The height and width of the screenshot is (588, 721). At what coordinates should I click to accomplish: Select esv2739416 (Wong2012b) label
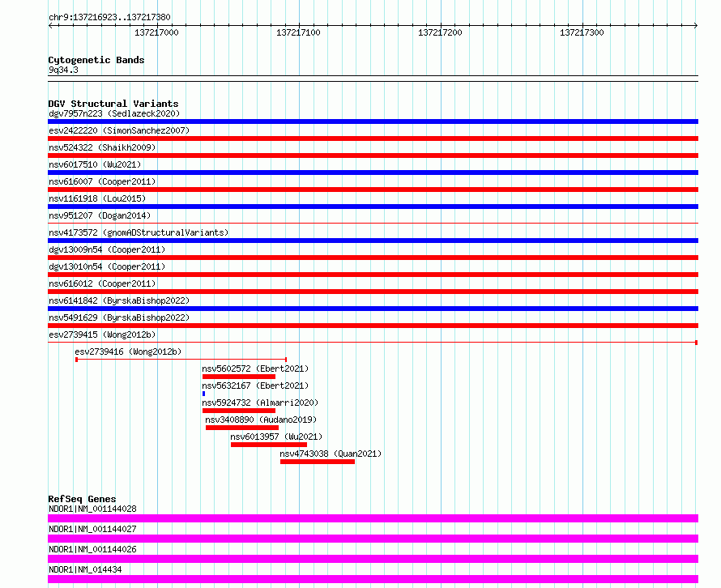(x=128, y=352)
